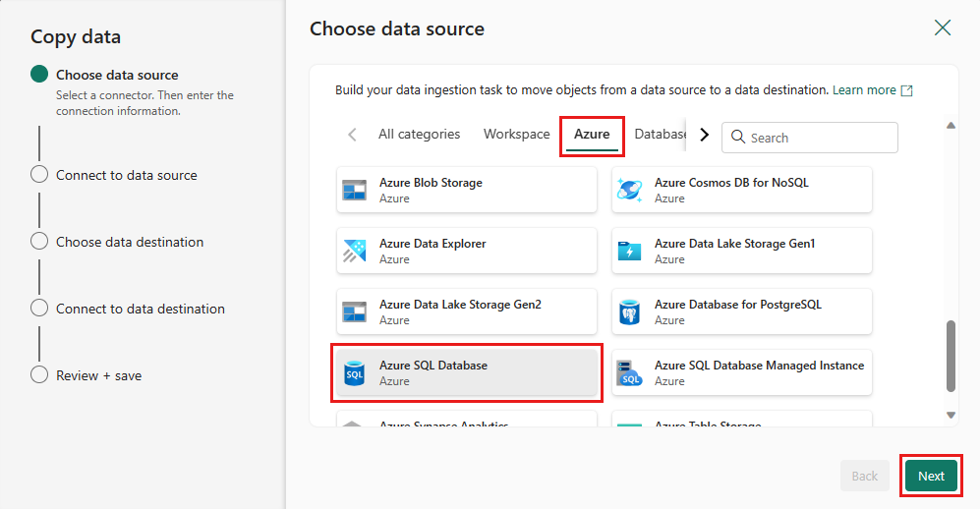Click the Azure Data Explorer icon

pos(354,252)
